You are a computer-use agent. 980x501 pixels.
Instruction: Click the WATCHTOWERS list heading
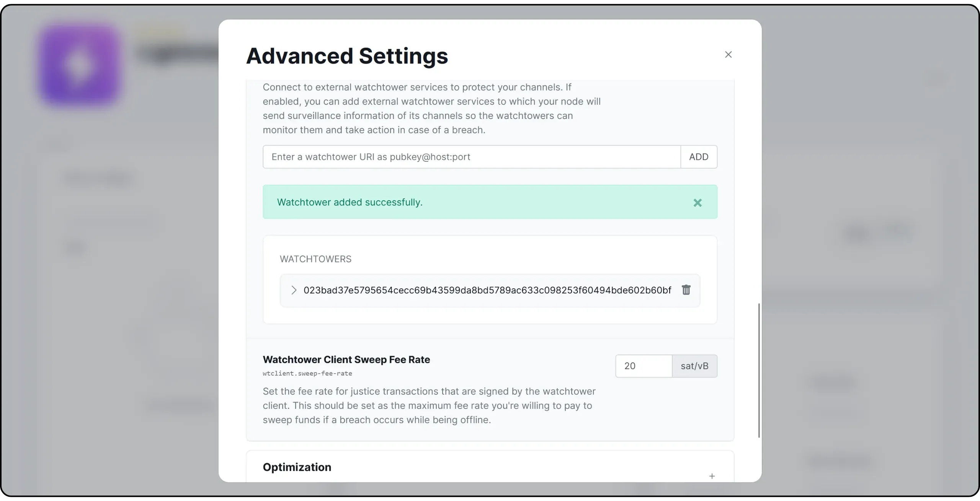pyautogui.click(x=315, y=259)
